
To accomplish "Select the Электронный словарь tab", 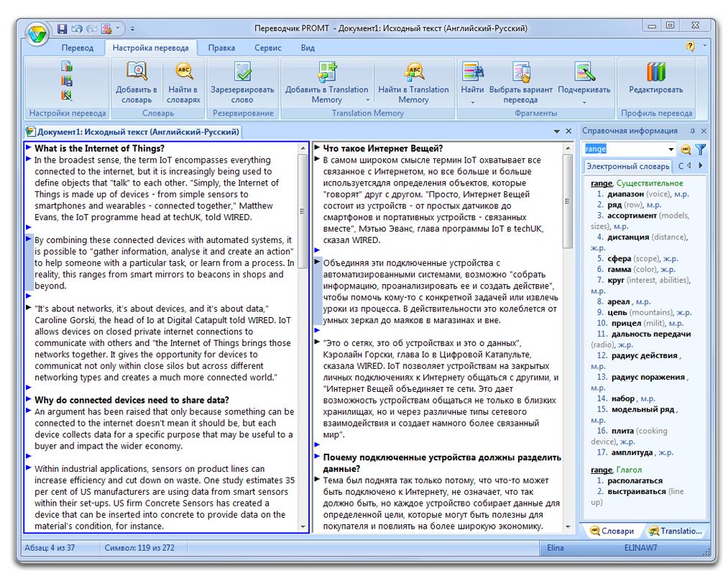I will tap(627, 166).
